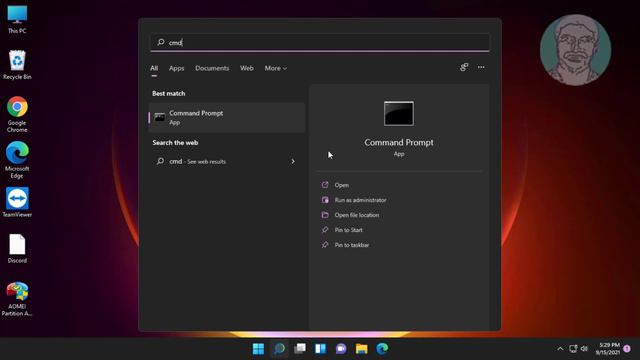Click the magnifier icon in search box

(x=161, y=42)
